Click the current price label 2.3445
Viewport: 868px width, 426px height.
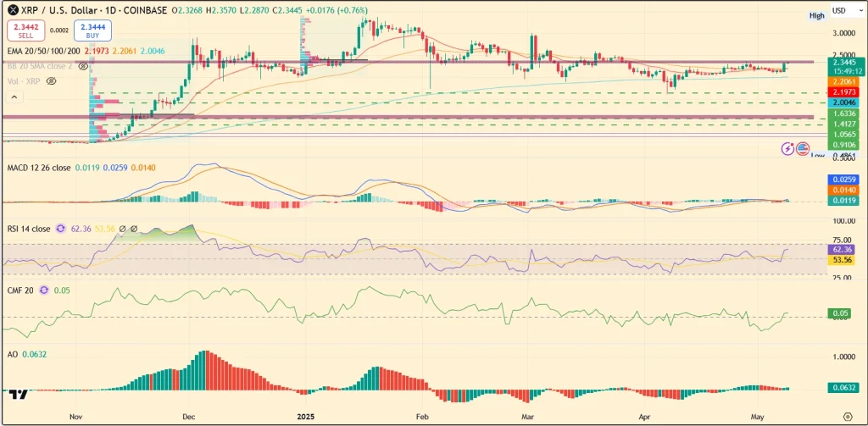[843, 62]
